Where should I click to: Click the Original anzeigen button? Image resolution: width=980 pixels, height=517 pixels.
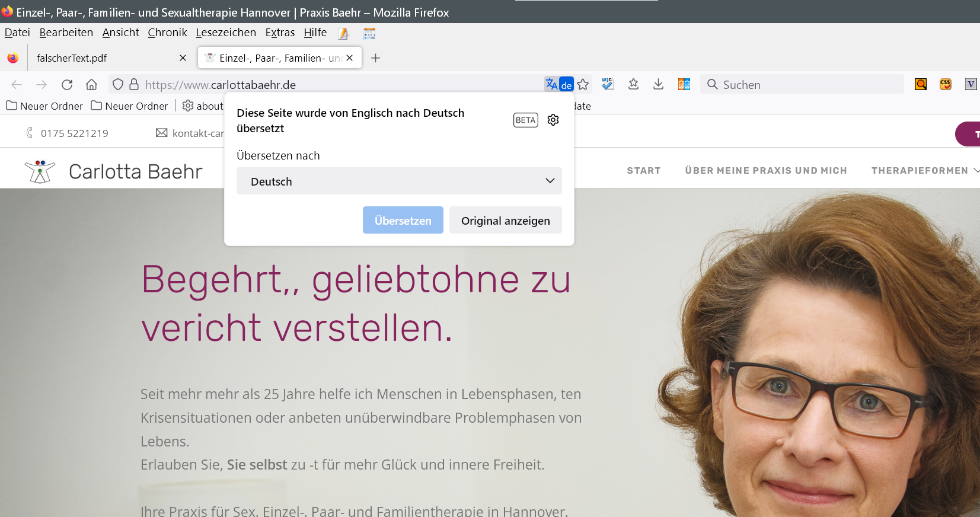click(505, 221)
